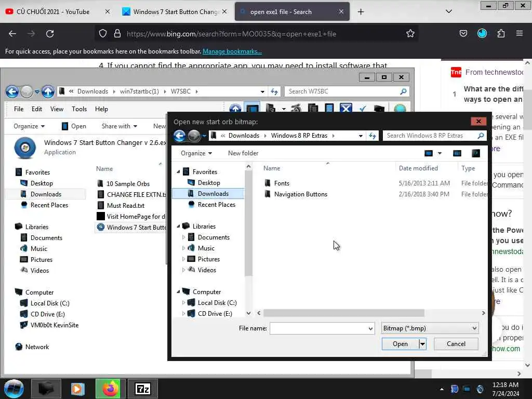This screenshot has height=399, width=532.
Task: Select the Navigation Buttons folder
Action: click(x=301, y=194)
